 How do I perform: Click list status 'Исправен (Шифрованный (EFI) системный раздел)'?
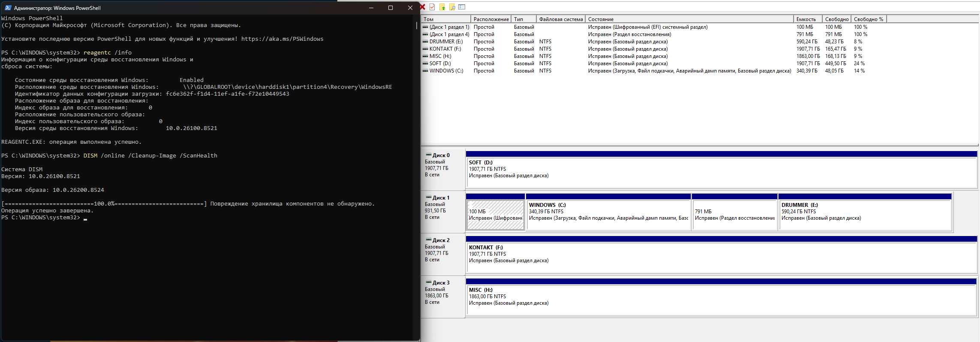(648, 27)
